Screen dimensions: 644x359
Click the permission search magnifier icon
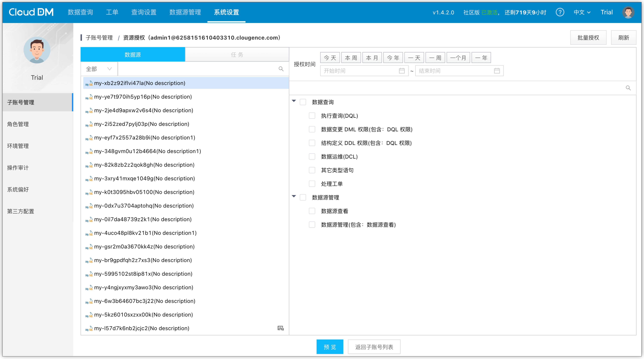(628, 88)
